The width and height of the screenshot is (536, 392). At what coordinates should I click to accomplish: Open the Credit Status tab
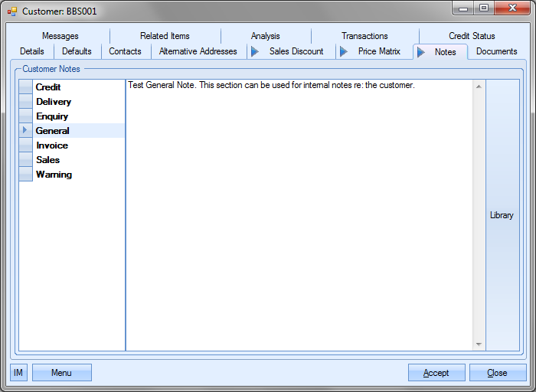tap(472, 36)
